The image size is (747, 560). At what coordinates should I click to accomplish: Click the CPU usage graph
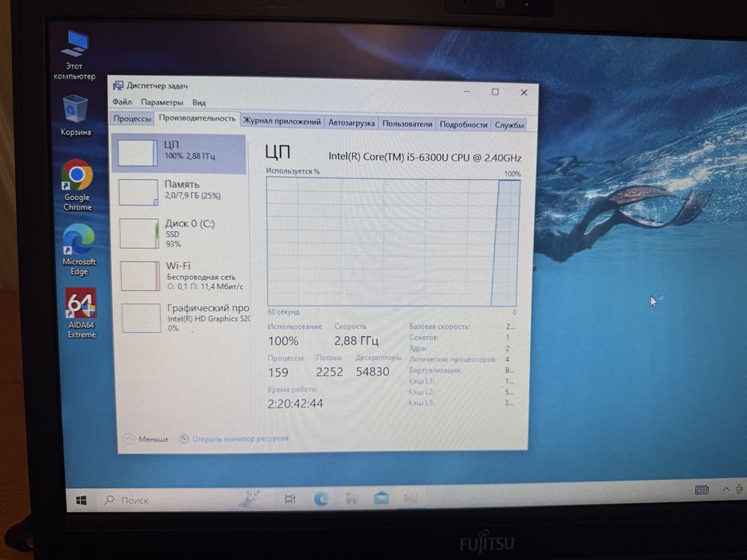coord(392,242)
